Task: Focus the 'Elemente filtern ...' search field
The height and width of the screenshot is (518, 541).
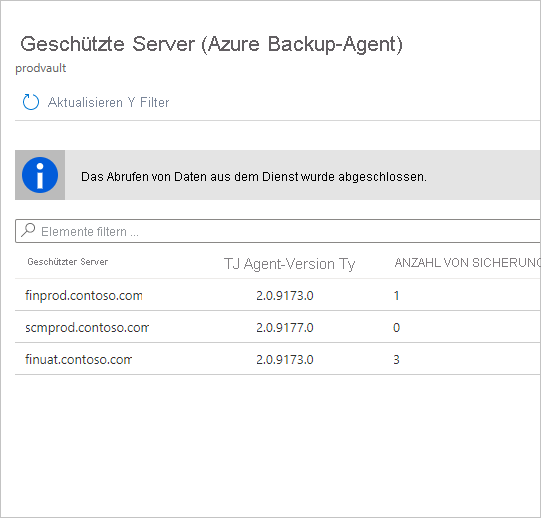Action: tap(278, 231)
